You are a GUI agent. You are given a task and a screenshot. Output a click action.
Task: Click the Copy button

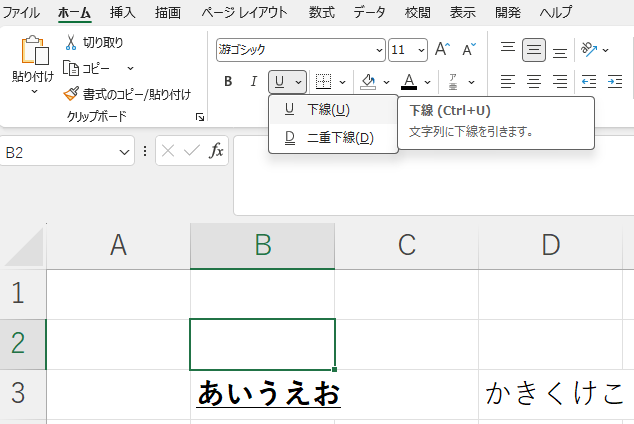click(x=87, y=68)
